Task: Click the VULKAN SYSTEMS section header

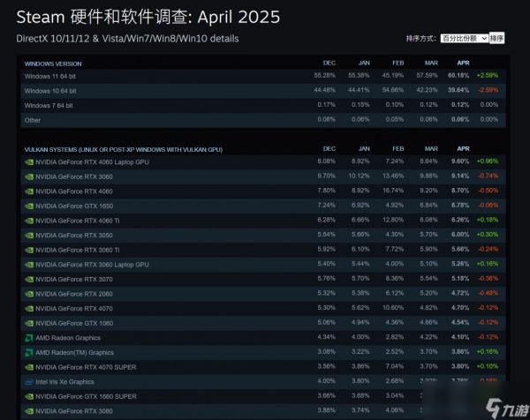Action: [x=124, y=150]
